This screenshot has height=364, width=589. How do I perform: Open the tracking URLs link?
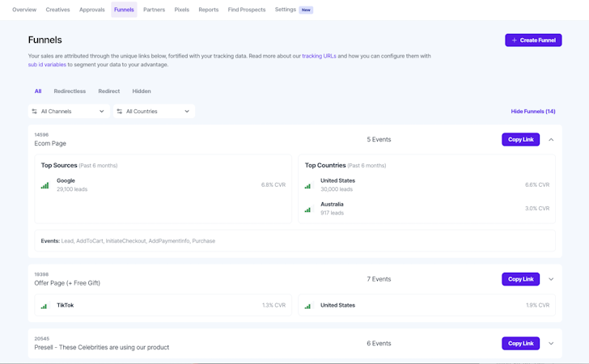point(319,57)
